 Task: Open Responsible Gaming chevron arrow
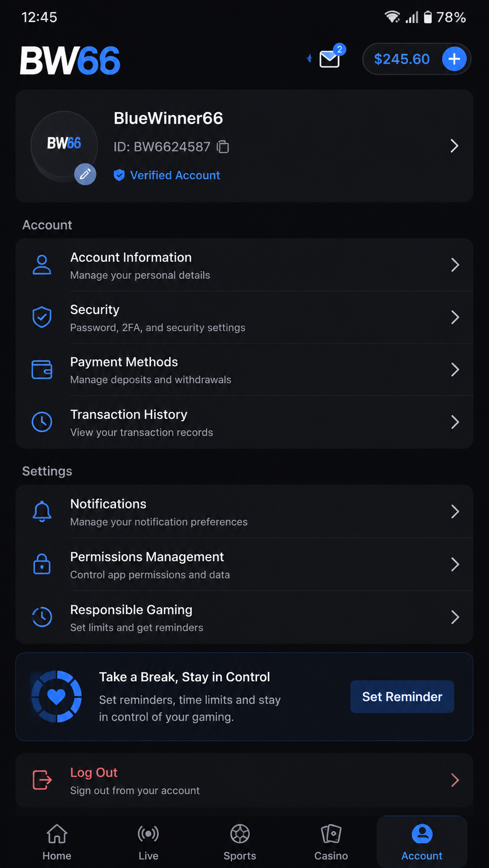[x=455, y=617]
